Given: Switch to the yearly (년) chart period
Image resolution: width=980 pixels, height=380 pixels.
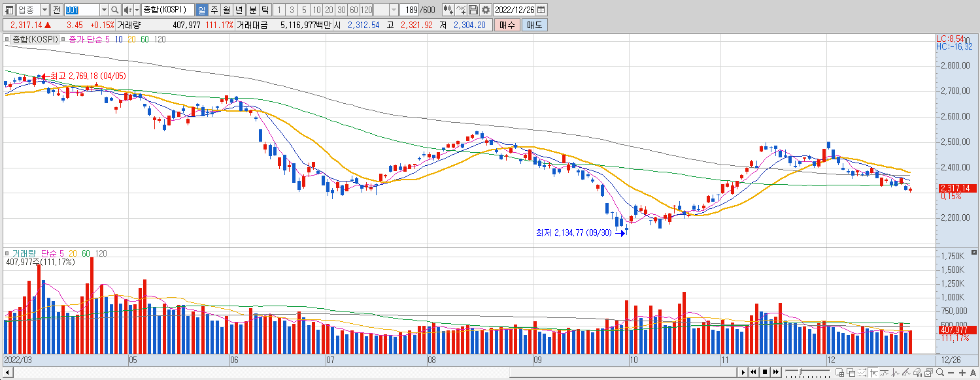Looking at the screenshot, I should click(x=239, y=10).
